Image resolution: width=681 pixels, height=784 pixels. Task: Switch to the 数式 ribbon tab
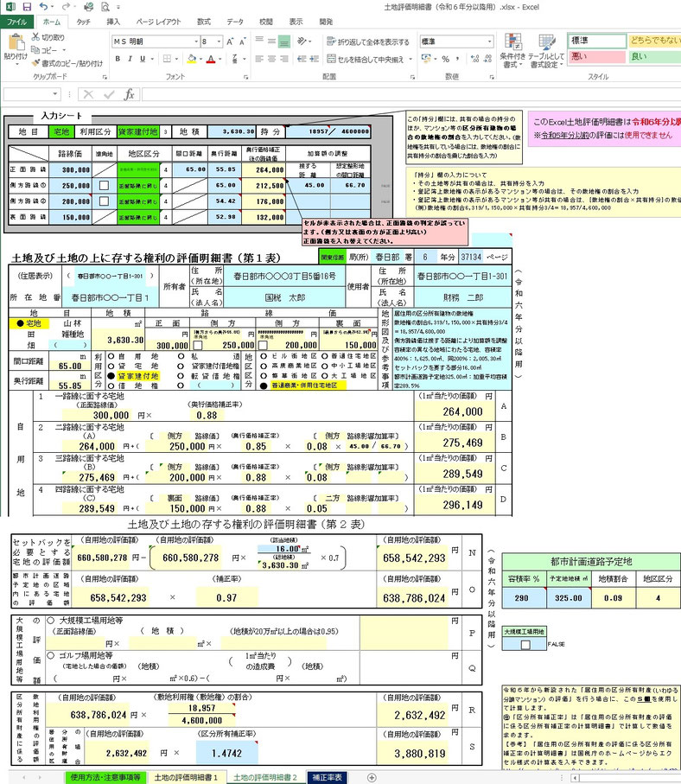coord(203,22)
